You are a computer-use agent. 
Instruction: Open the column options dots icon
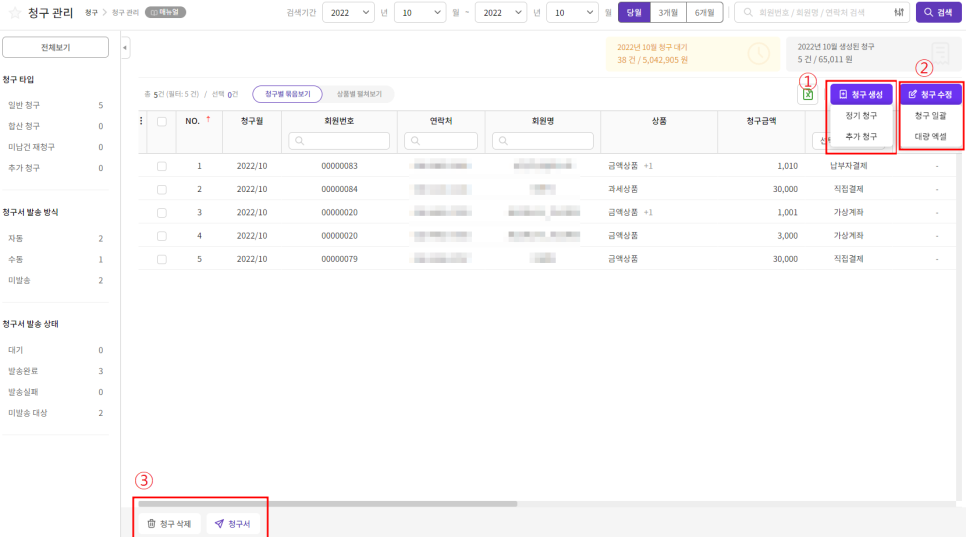141,121
